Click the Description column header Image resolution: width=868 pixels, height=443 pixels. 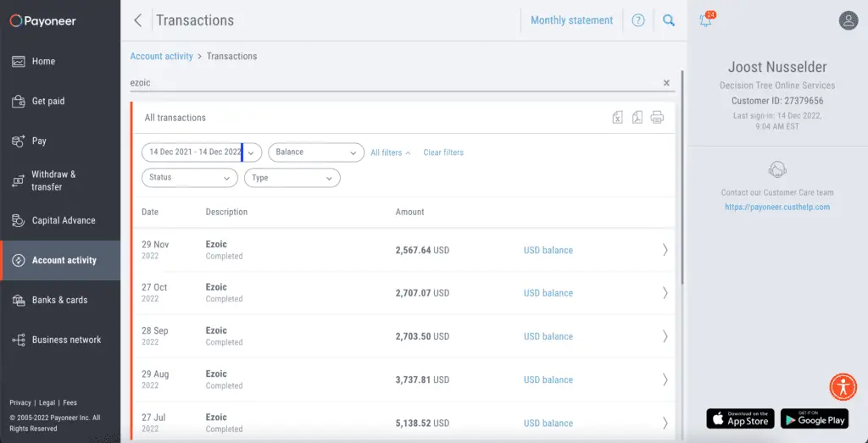coord(226,212)
